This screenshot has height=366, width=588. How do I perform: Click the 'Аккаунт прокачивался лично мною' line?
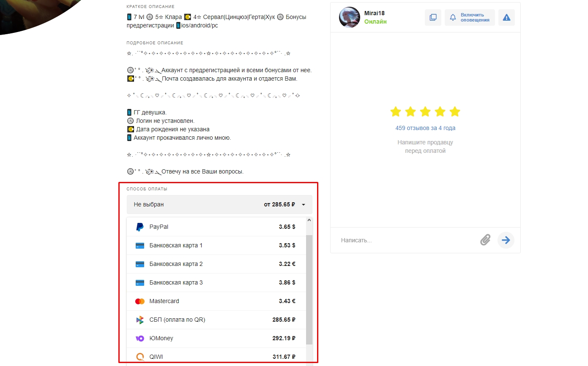179,138
